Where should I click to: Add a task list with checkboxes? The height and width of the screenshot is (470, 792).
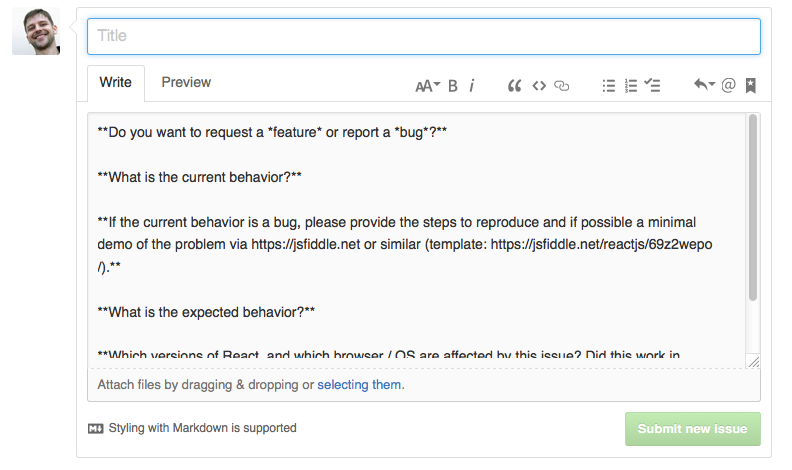point(653,86)
